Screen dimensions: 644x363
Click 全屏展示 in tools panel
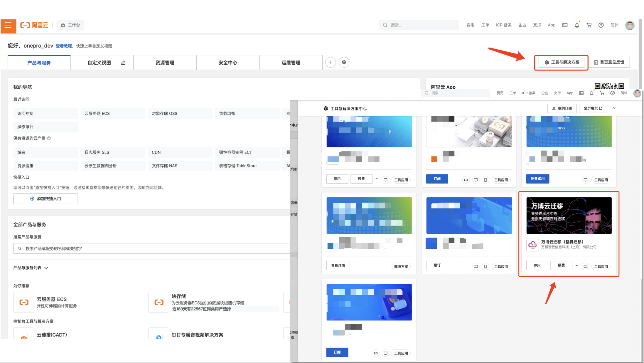tap(593, 108)
